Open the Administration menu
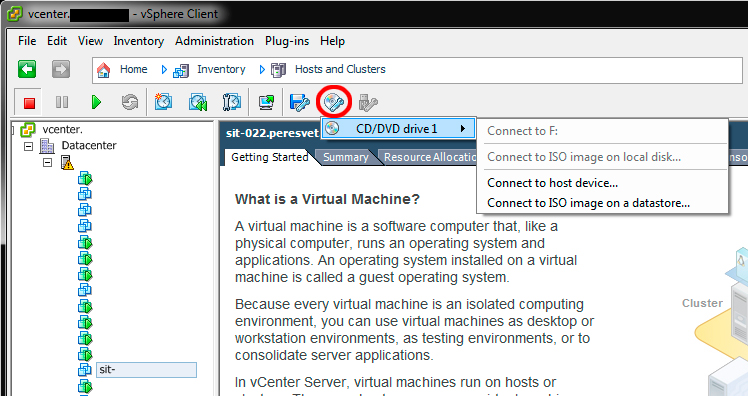 click(214, 41)
